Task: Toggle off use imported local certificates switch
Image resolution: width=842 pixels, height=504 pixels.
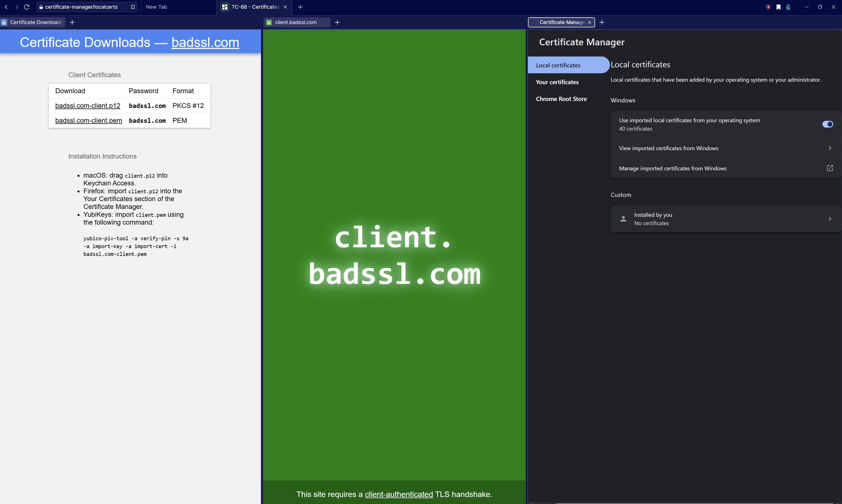Action: pyautogui.click(x=827, y=124)
